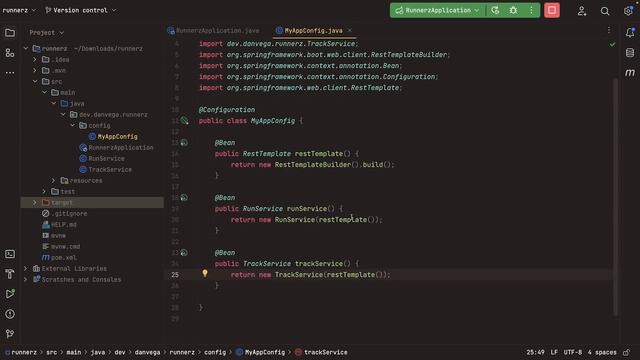Open the RunnerzApplication run configuration dropdown

tap(438, 10)
